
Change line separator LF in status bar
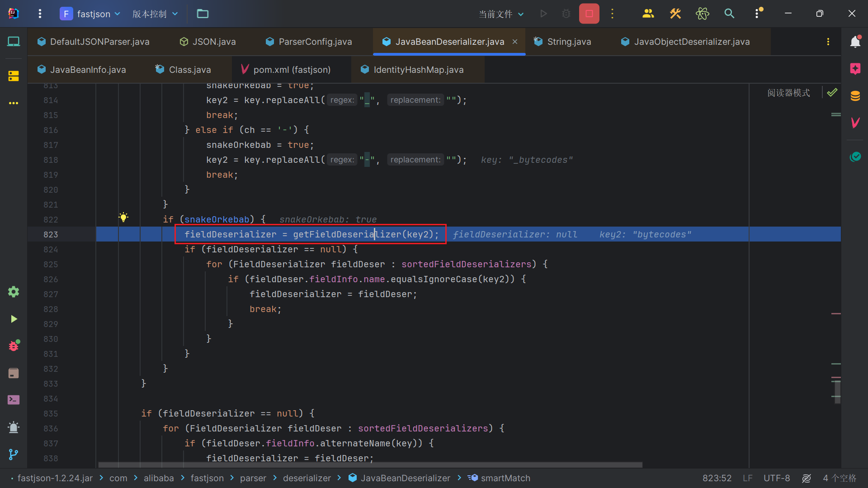coord(748,478)
